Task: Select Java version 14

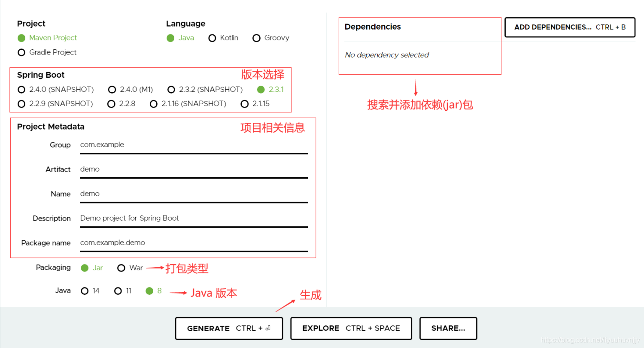Action: pyautogui.click(x=90, y=291)
